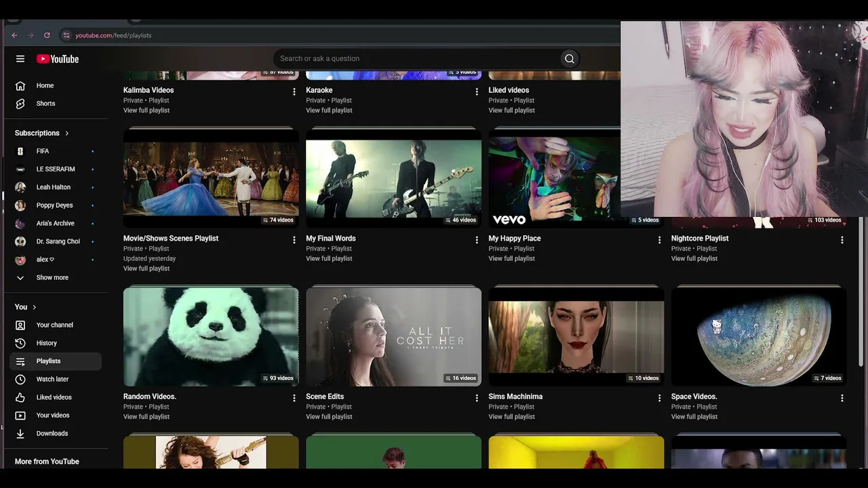Go to Your channel
868x488 pixels.
pyautogui.click(x=56, y=325)
